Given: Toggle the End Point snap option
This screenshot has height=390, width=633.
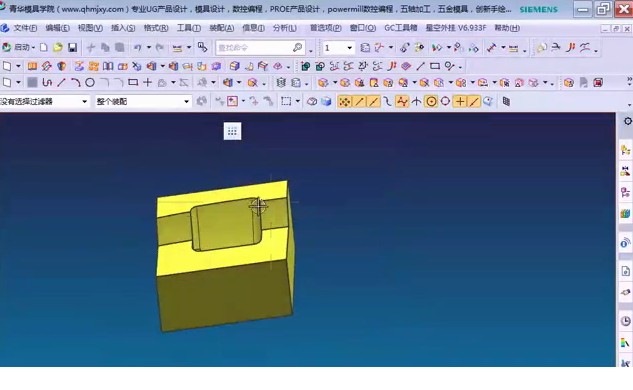Looking at the screenshot, I should pos(359,101).
